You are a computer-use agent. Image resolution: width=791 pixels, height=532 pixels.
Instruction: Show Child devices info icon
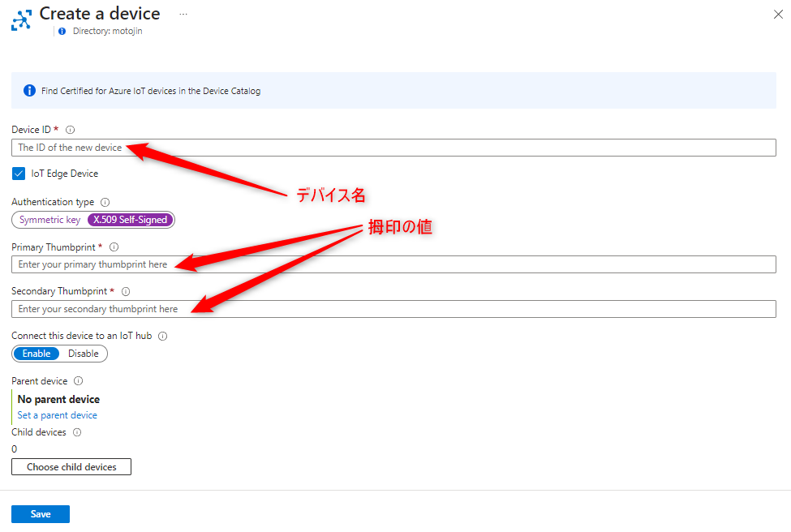coord(77,432)
